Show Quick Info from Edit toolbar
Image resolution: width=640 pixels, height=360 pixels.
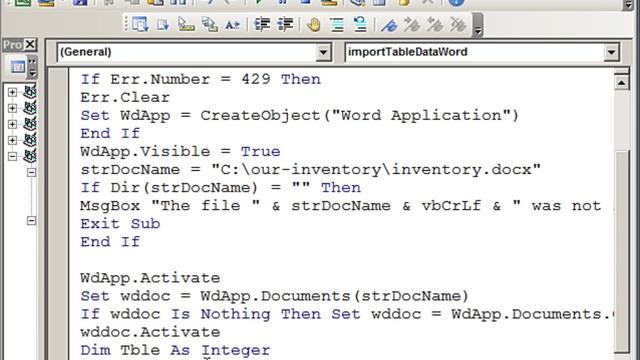pyautogui.click(x=186, y=24)
